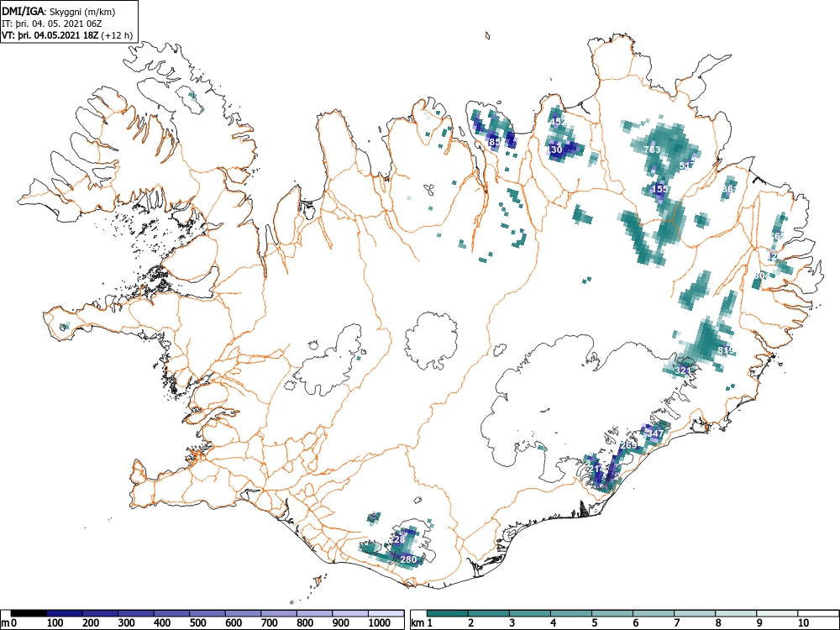Select the '1000' tick label on the meter scale
This screenshot has height=630, width=840.
pyautogui.click(x=380, y=623)
